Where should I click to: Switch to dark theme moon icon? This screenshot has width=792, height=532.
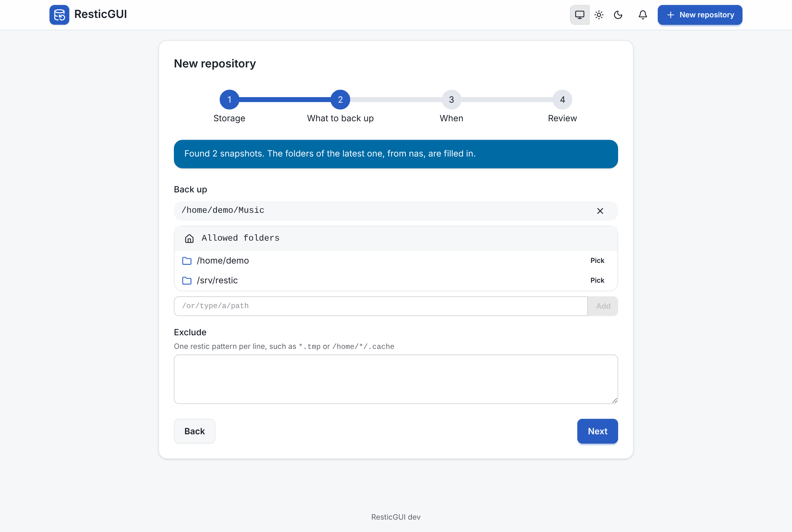(618, 15)
